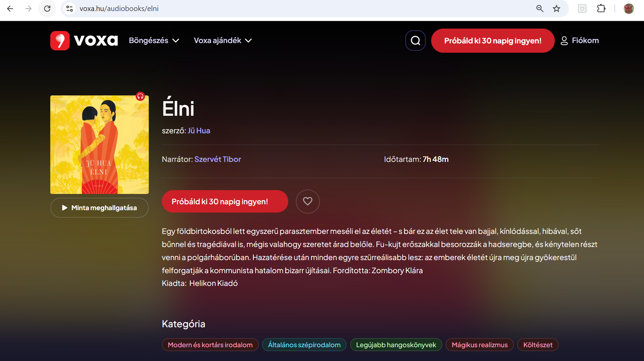Viewport: 644px width, 361px height.
Task: Open narrator link Szervét Tibor
Action: pos(218,159)
